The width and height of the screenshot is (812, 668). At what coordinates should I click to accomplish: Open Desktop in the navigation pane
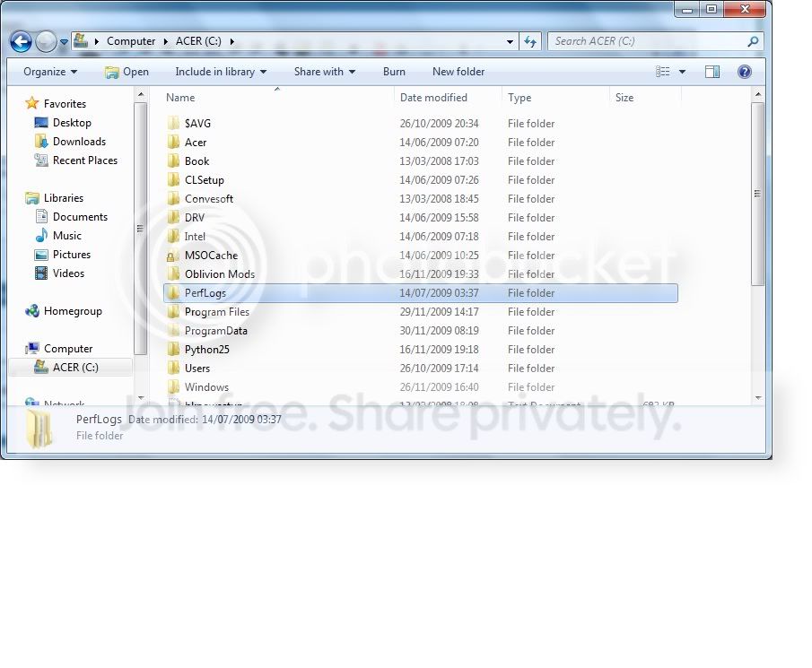[x=72, y=123]
